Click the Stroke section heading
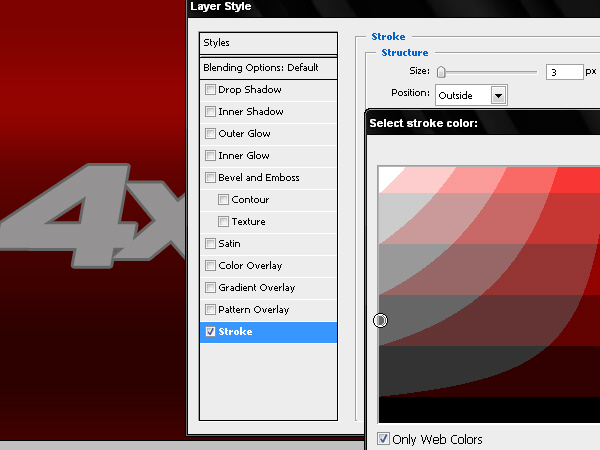This screenshot has width=600, height=450. tap(388, 36)
